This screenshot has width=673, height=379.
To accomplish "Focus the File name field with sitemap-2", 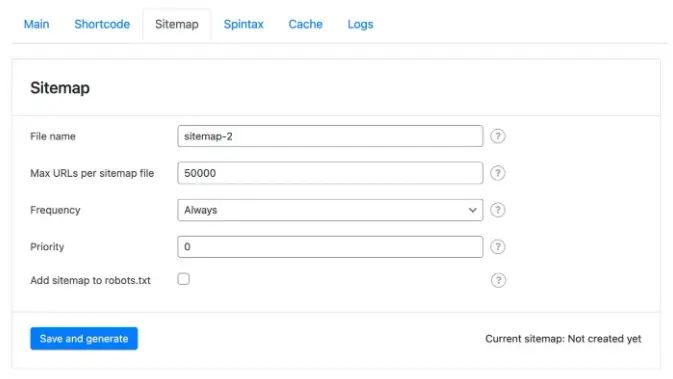I will 330,136.
